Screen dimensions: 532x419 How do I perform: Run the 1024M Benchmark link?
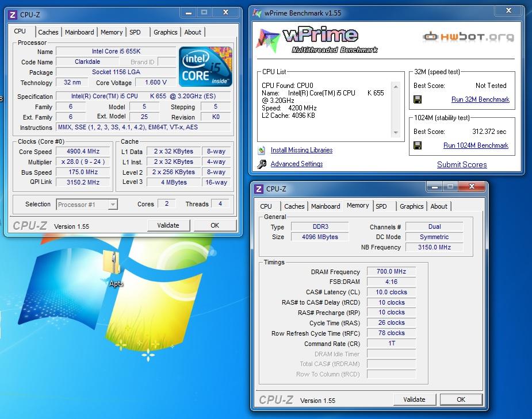(x=476, y=145)
